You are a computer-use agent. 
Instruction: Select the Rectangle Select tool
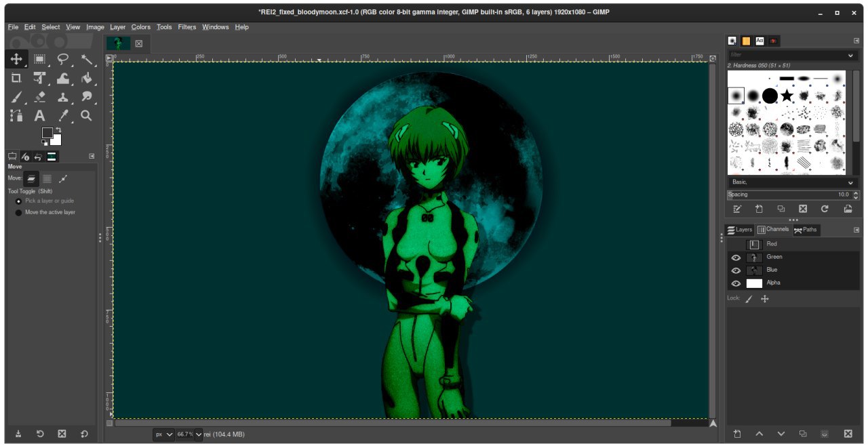[x=40, y=59]
